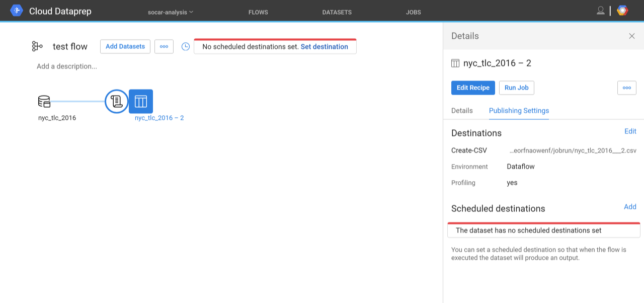644x303 pixels.
Task: Click the Dataflow environment value
Action: (x=521, y=167)
